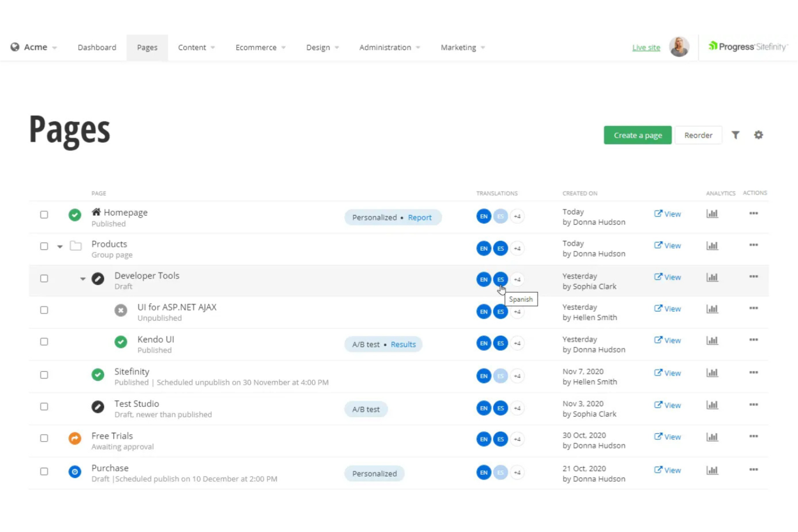798x532 pixels.
Task: Select the Developer Tools row checkbox
Action: pyautogui.click(x=44, y=279)
